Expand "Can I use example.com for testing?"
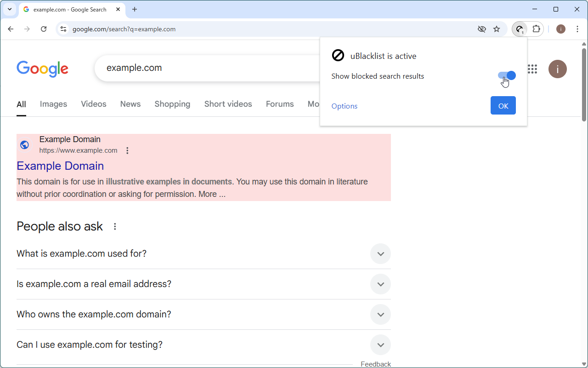Screen dimensions: 588x368 point(380,345)
